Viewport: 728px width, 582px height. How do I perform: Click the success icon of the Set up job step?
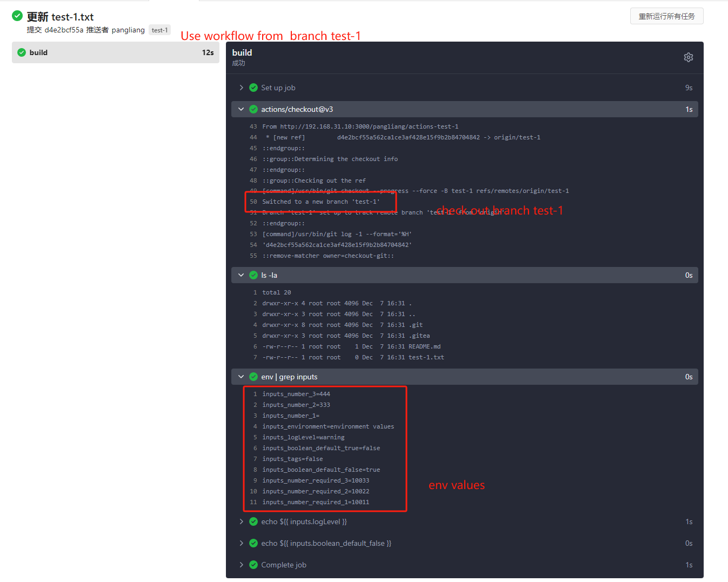click(253, 88)
